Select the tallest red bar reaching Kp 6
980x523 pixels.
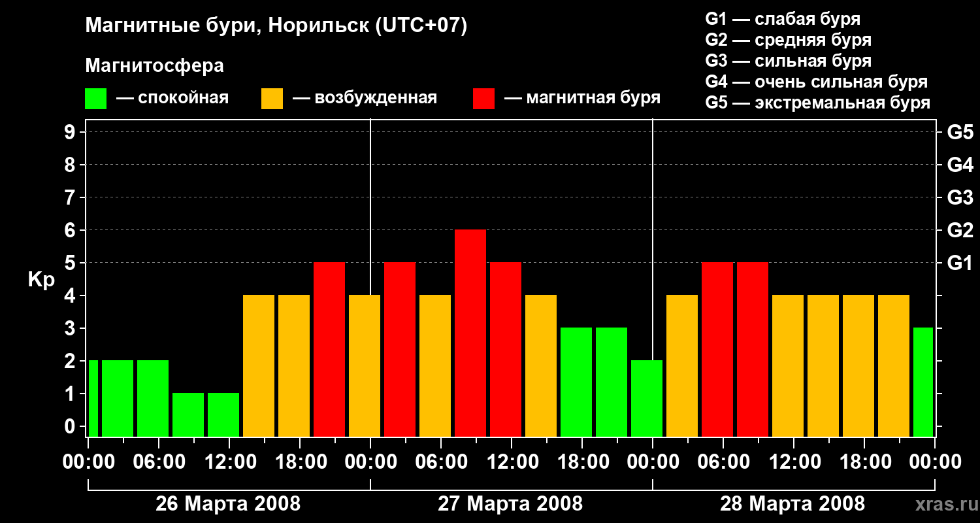[x=470, y=333]
